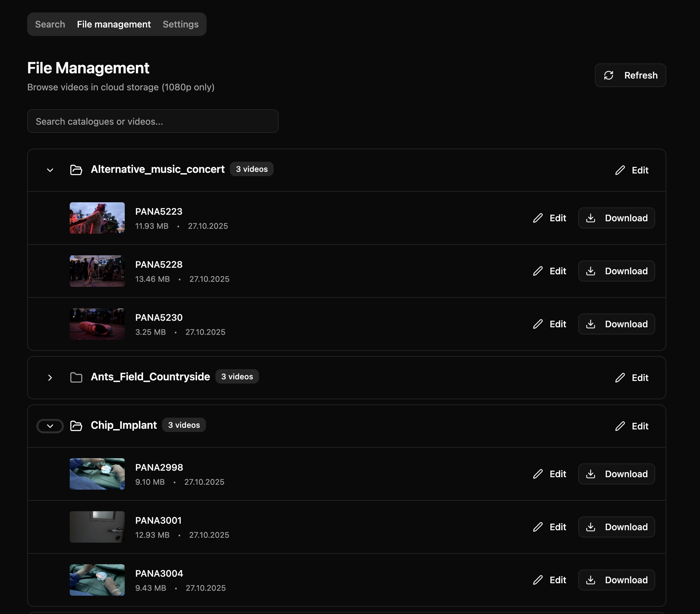Click the pencil Edit icon for PANA3001
The width and height of the screenshot is (700, 614).
coord(539,527)
